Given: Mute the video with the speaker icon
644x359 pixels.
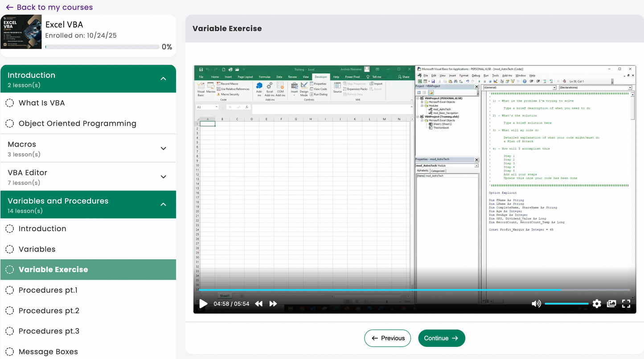Looking at the screenshot, I should tap(536, 303).
